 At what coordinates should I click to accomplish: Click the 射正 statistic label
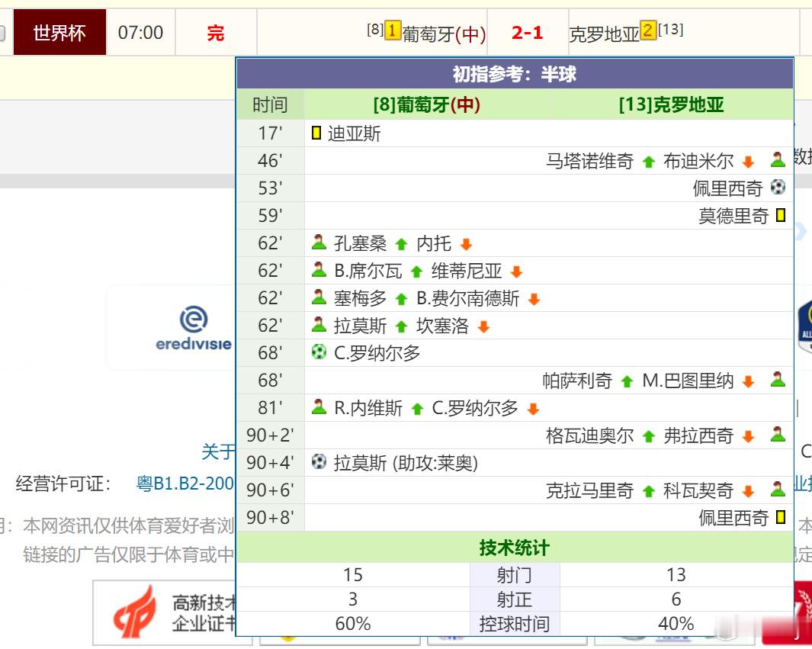tap(514, 599)
